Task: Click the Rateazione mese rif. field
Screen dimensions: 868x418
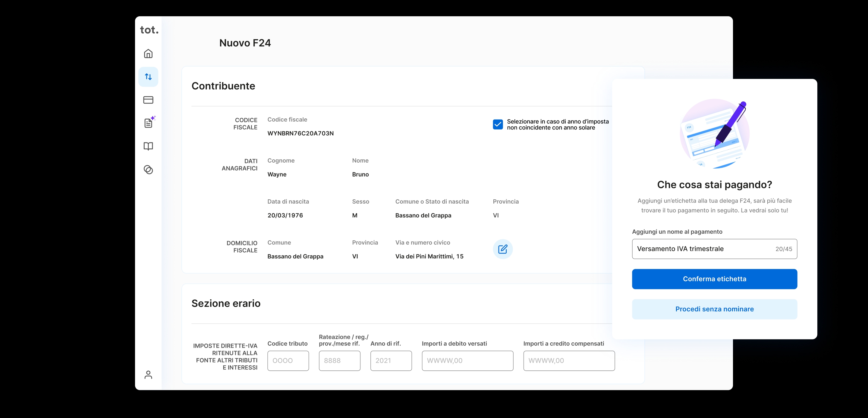Action: 339,360
